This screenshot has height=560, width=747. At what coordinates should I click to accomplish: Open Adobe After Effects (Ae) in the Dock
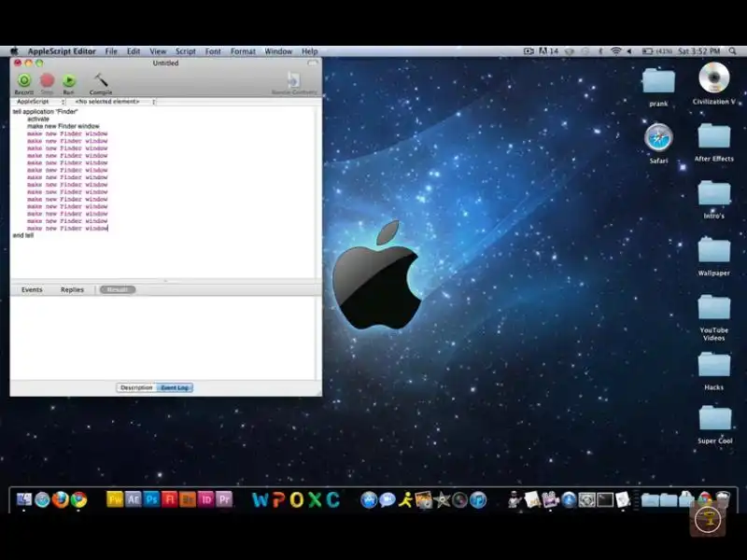coord(134,499)
